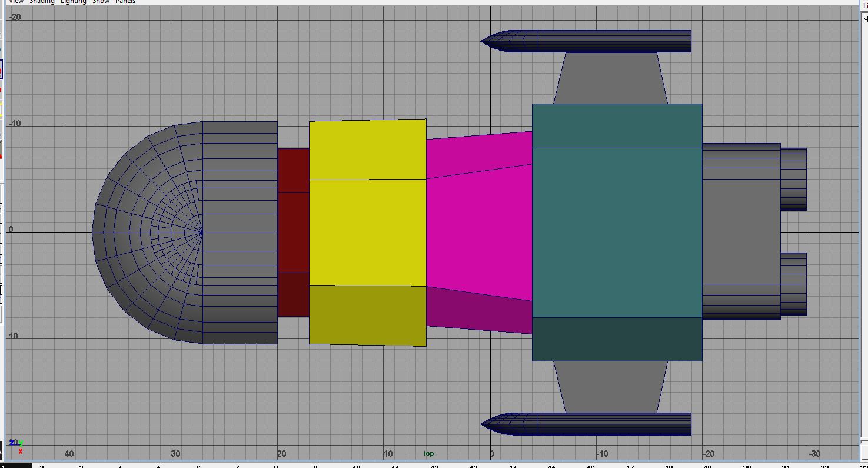Open the Shading menu
Viewport: 868px width, 468px height.
click(x=42, y=2)
